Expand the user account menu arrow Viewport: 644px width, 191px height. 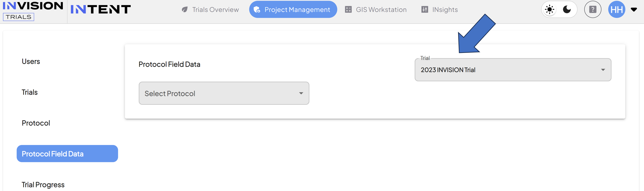point(634,9)
